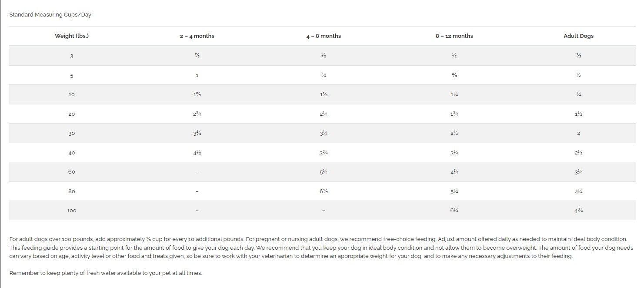Viewport: 644px width, 288px height.
Task: Click the 'Adult Dogs' column header
Action: 578,36
